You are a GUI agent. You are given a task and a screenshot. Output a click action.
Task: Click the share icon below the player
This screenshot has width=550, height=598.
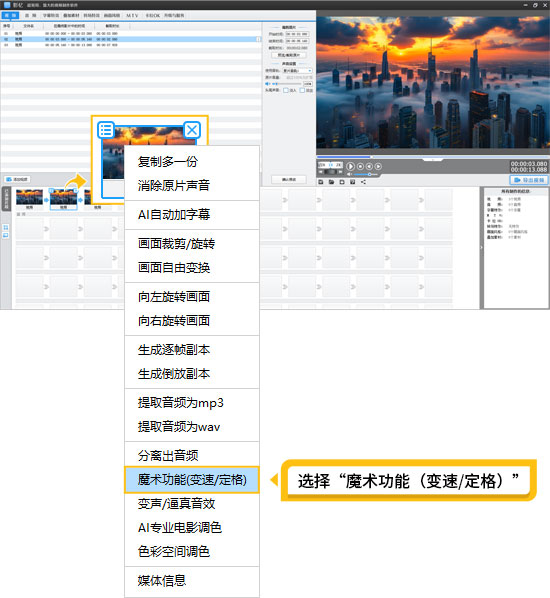pos(363,182)
